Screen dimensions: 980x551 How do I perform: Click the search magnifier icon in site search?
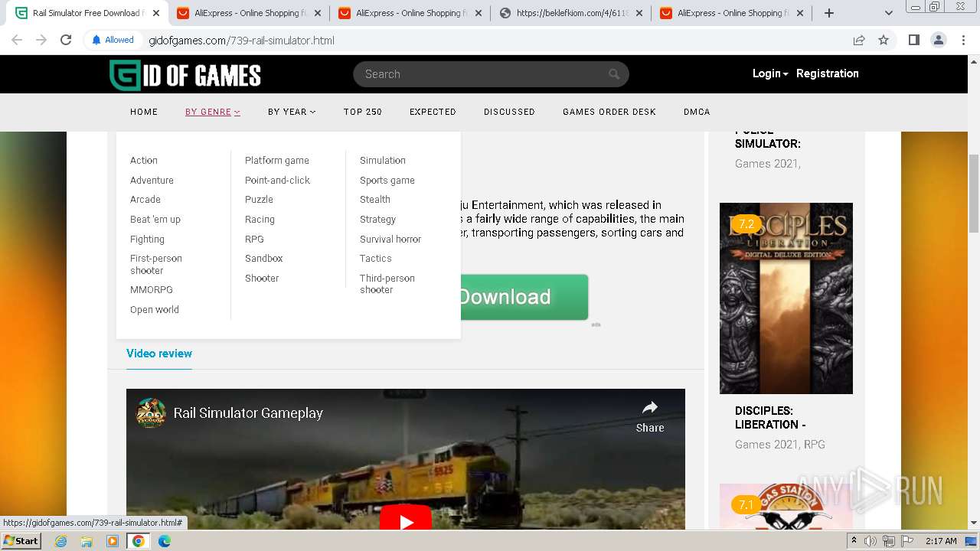point(614,74)
